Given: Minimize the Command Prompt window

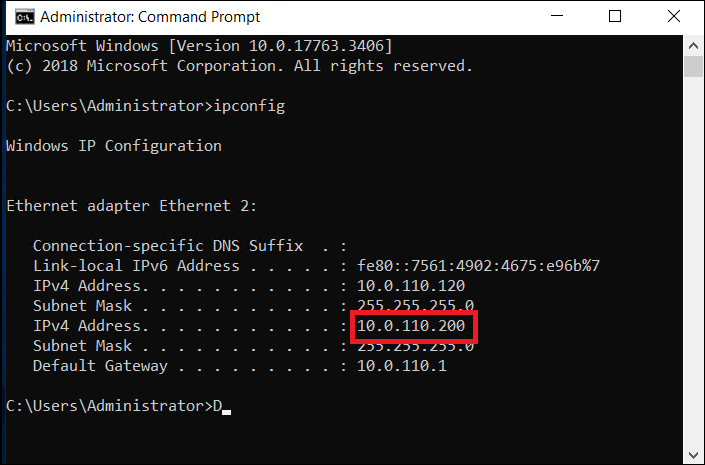Looking at the screenshot, I should tap(557, 16).
